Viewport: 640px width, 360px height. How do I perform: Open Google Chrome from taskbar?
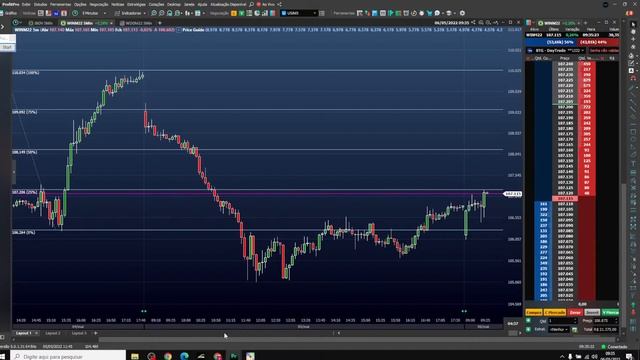[x=168, y=356]
